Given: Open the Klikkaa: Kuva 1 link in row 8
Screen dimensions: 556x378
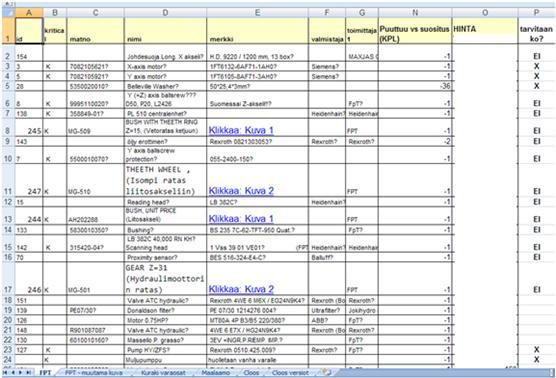Looking at the screenshot, I should [241, 130].
